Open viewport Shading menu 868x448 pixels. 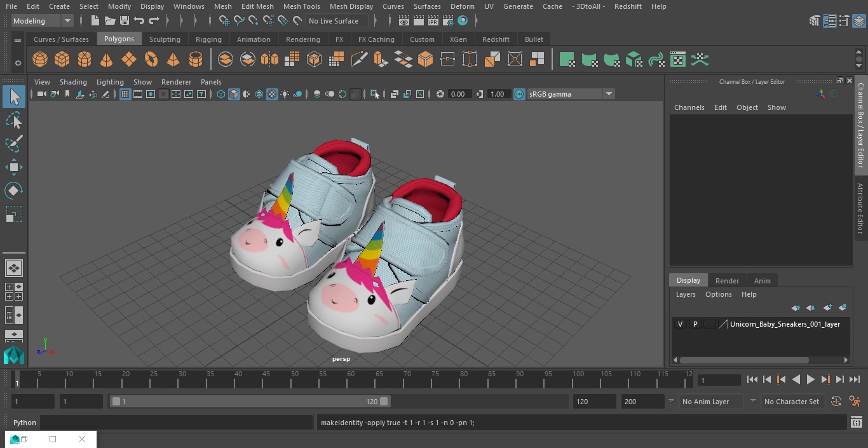pyautogui.click(x=73, y=82)
